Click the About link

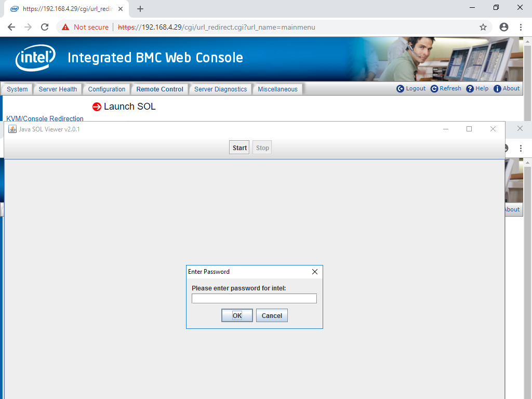coord(511,88)
